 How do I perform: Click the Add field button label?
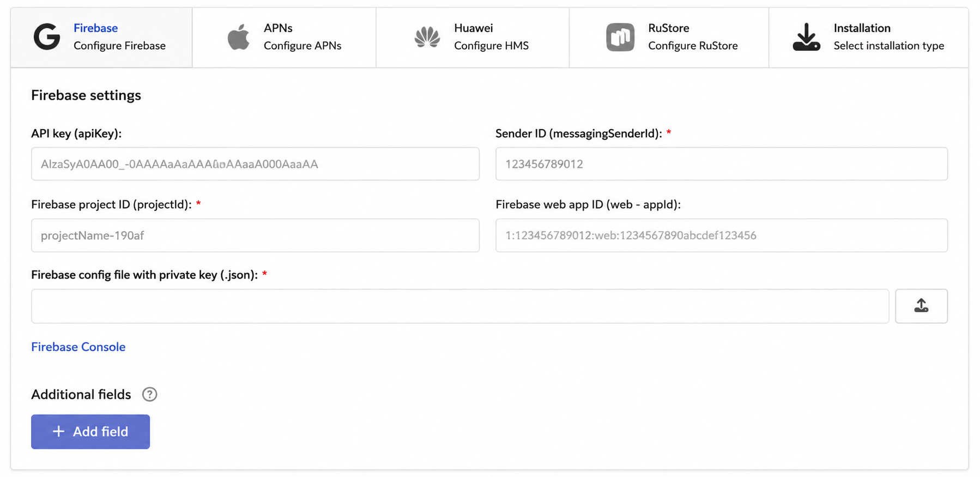[x=100, y=431]
